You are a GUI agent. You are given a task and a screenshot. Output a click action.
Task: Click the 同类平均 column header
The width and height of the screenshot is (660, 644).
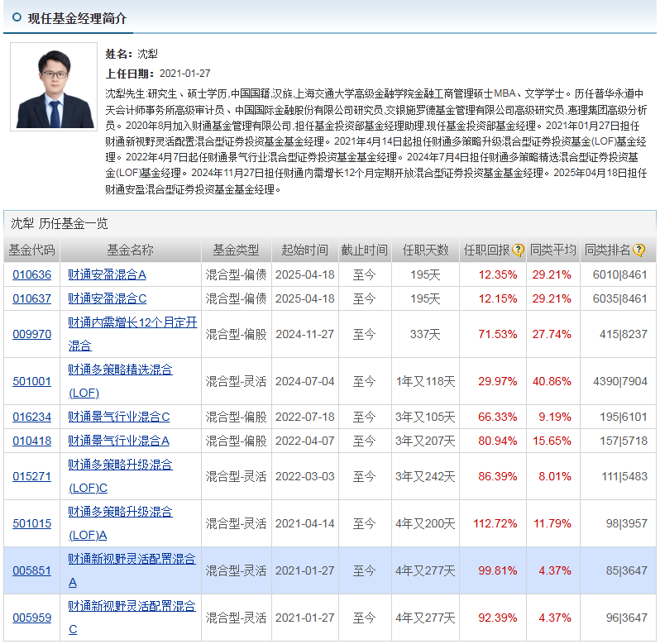coord(552,250)
